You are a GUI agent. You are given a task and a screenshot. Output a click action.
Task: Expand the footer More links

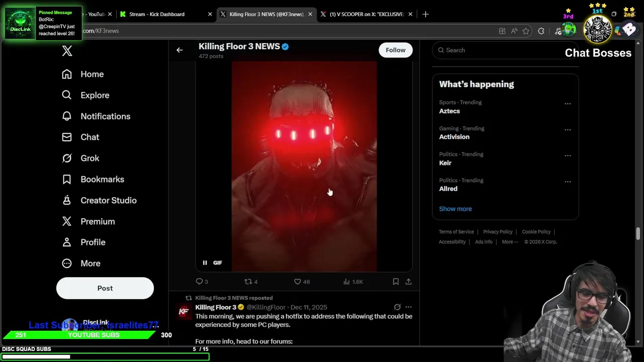tap(510, 242)
